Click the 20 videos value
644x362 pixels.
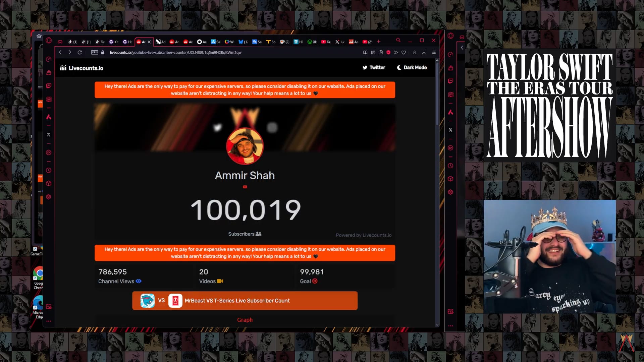[204, 272]
